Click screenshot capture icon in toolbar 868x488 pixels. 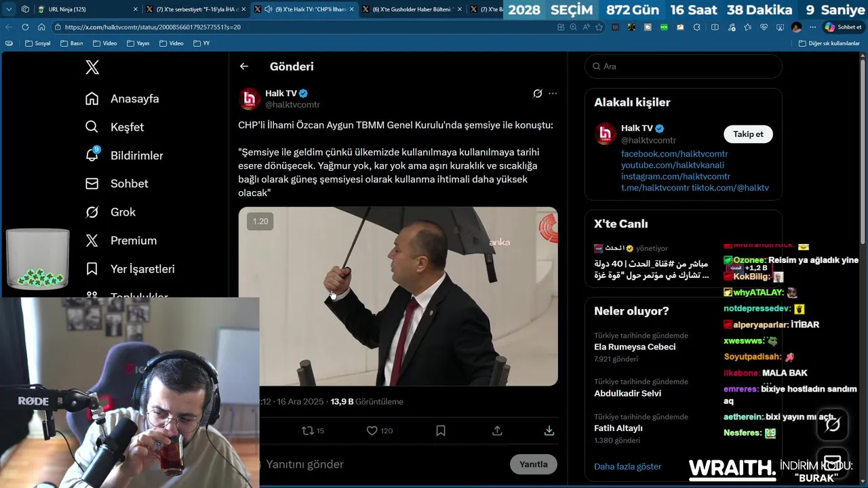780,27
